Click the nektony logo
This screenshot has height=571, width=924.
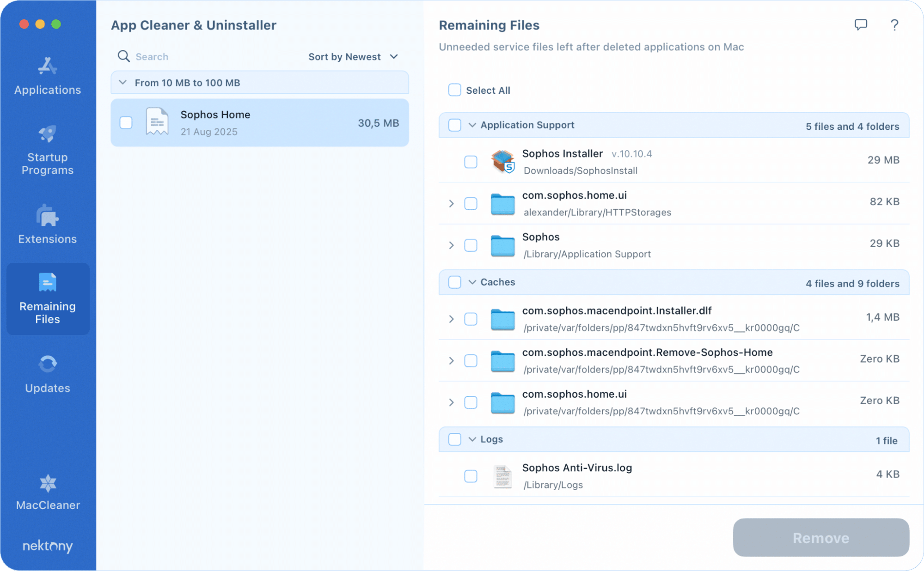tap(47, 547)
